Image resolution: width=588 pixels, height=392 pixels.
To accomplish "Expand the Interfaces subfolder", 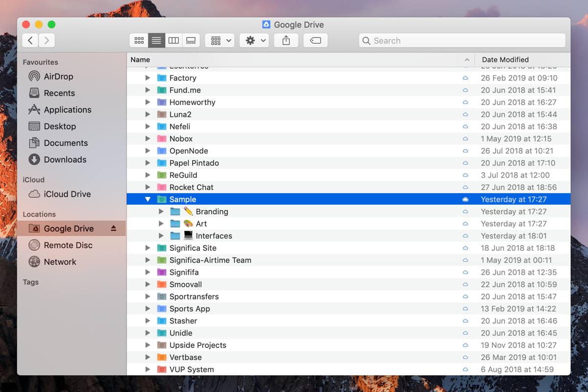I will (161, 236).
